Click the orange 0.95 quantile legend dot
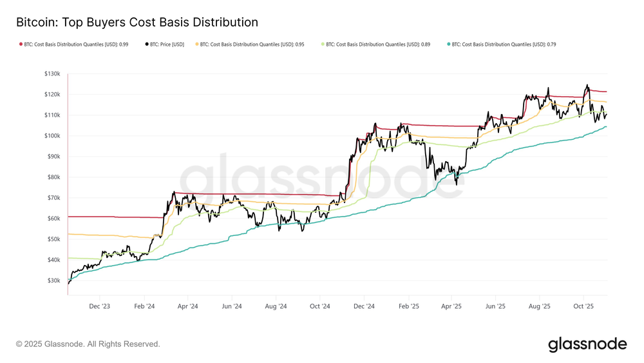644x363 pixels. [x=196, y=44]
